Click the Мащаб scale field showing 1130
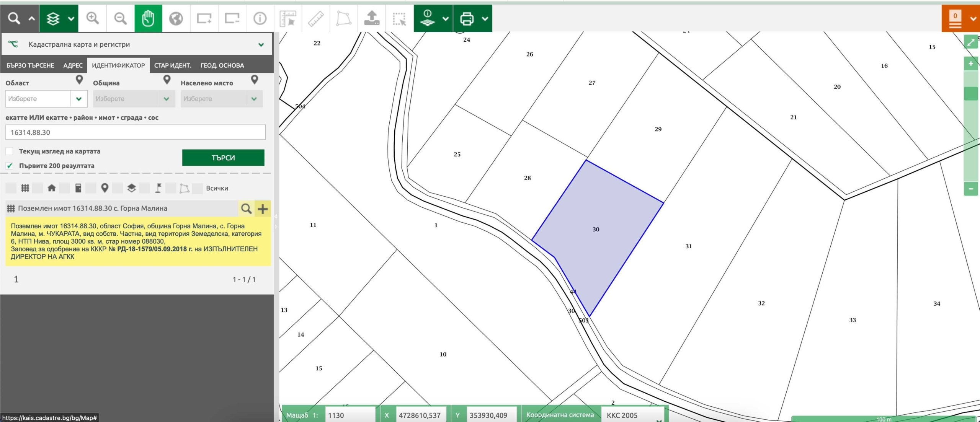Image resolution: width=980 pixels, height=422 pixels. [x=350, y=415]
